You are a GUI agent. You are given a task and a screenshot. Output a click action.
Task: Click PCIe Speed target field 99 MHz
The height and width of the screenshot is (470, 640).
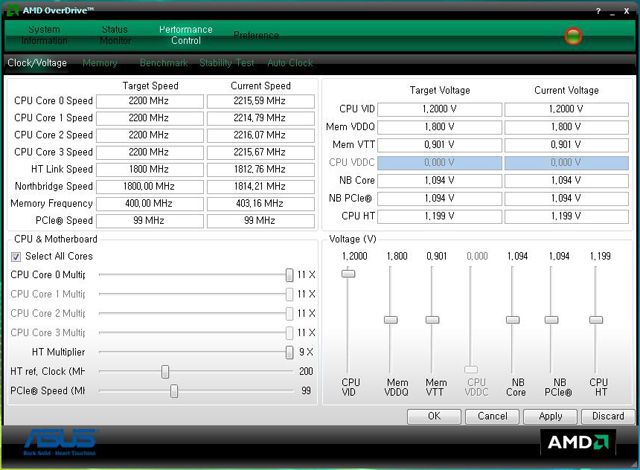150,221
